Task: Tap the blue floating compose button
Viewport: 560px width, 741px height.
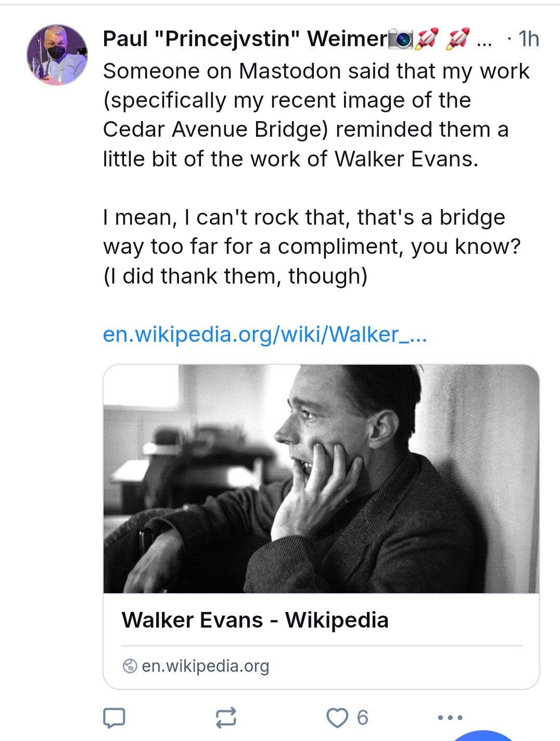Action: pyautogui.click(x=484, y=736)
